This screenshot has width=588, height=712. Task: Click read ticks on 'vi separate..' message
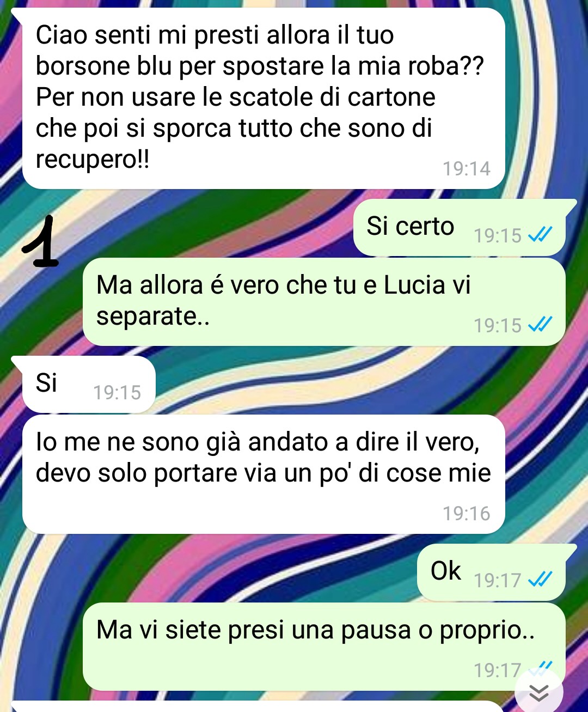pos(540,325)
